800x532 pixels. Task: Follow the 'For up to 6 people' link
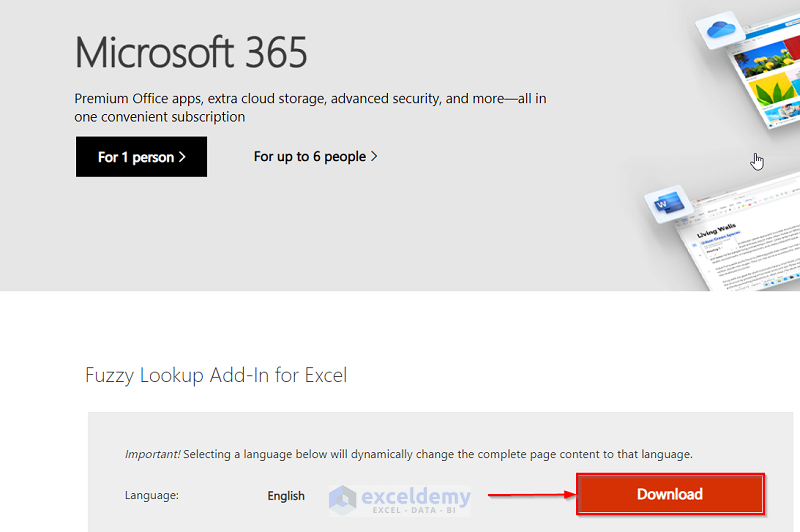tap(315, 157)
